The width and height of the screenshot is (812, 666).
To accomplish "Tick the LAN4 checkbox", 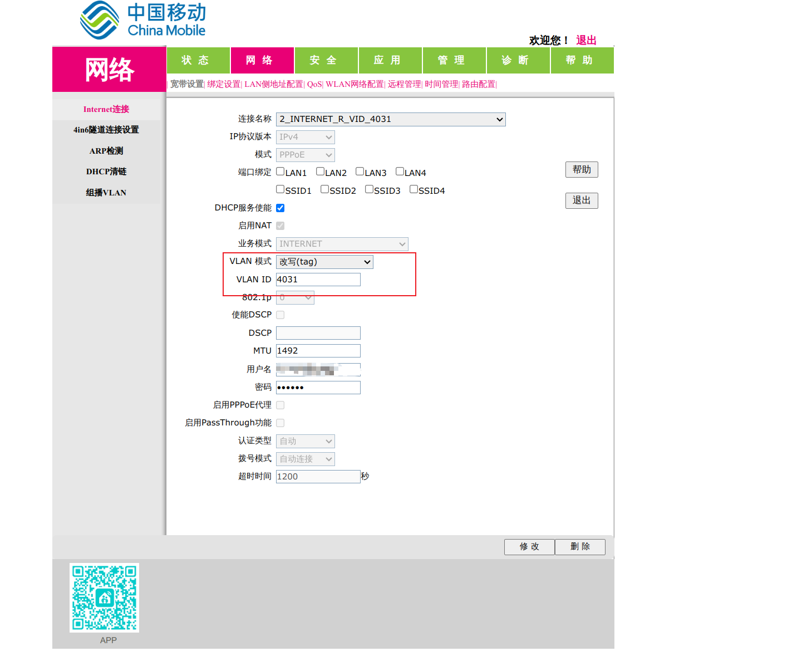I will [x=400, y=172].
